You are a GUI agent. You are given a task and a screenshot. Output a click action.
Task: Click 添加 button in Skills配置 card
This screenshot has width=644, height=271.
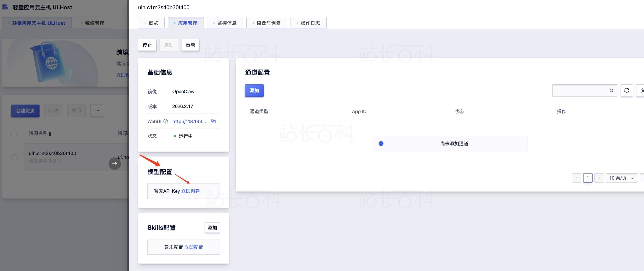point(212,228)
